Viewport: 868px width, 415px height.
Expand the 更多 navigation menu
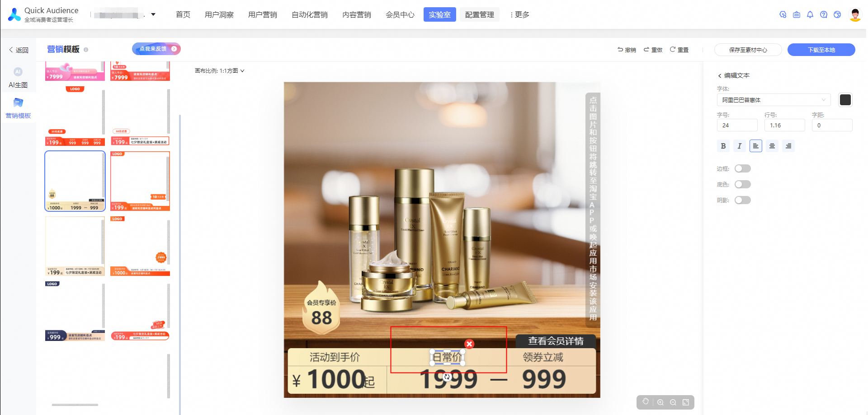(x=520, y=14)
